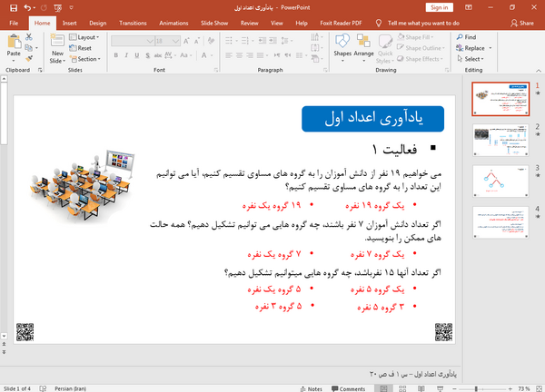
Task: Zoom out with the minus button
Action: [x=454, y=388]
